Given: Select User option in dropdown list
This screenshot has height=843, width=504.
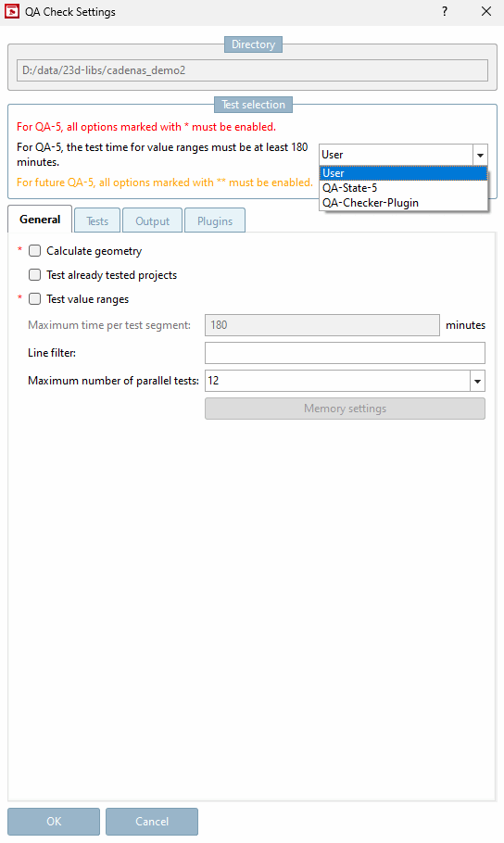Looking at the screenshot, I should 403,173.
